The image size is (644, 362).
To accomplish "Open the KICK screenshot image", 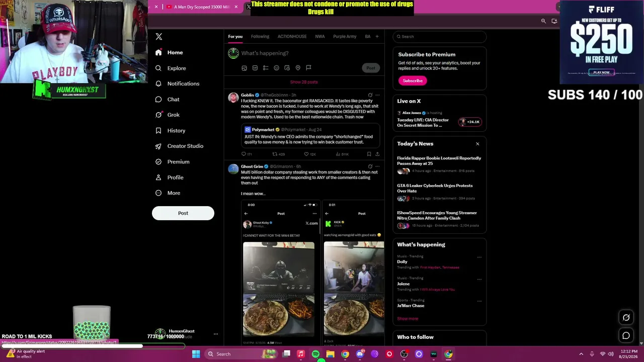I will tap(353, 273).
